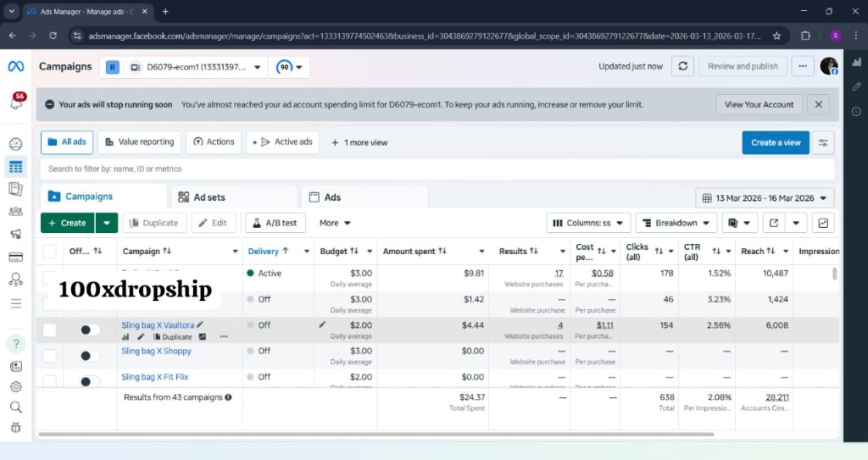This screenshot has height=460, width=868.
Task: Switch to the Ads tab
Action: tap(364, 197)
